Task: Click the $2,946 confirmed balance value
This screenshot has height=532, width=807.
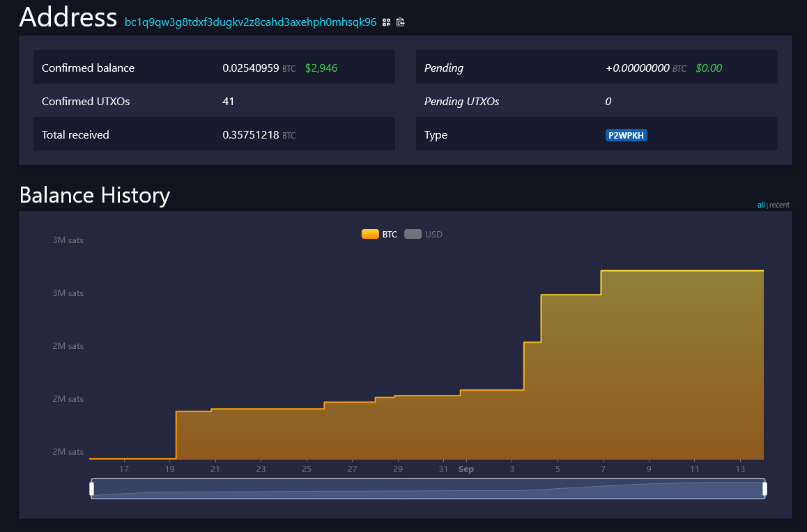Action: click(321, 68)
